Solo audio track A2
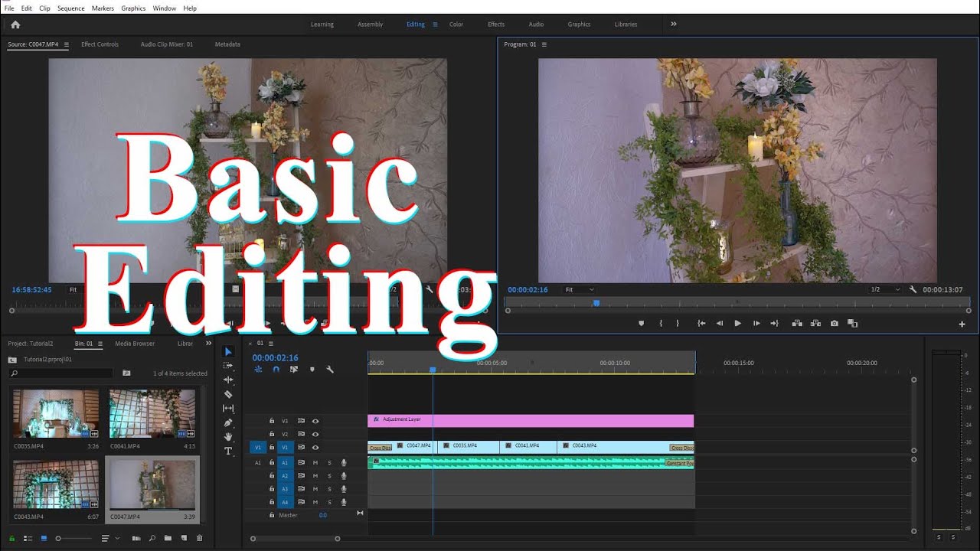 click(x=330, y=476)
